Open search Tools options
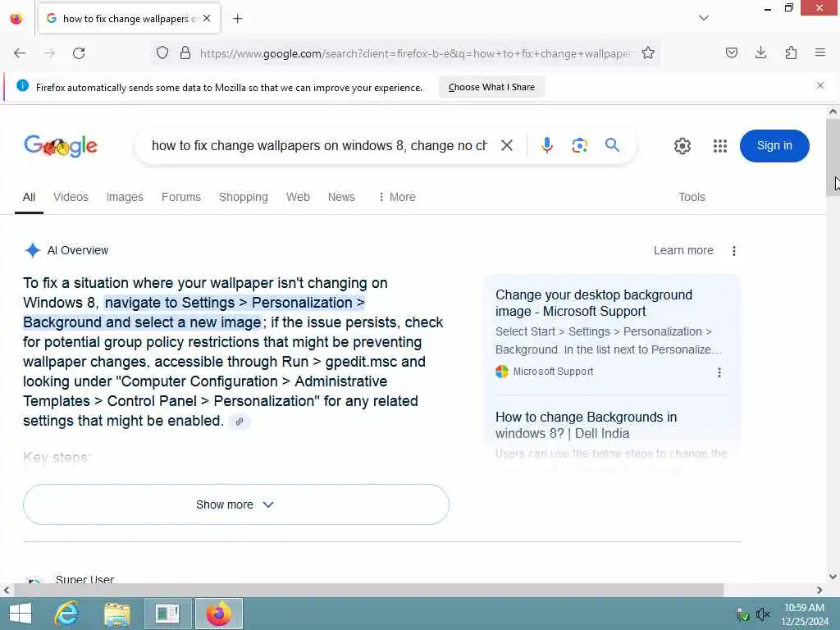This screenshot has width=840, height=630. pos(692,197)
